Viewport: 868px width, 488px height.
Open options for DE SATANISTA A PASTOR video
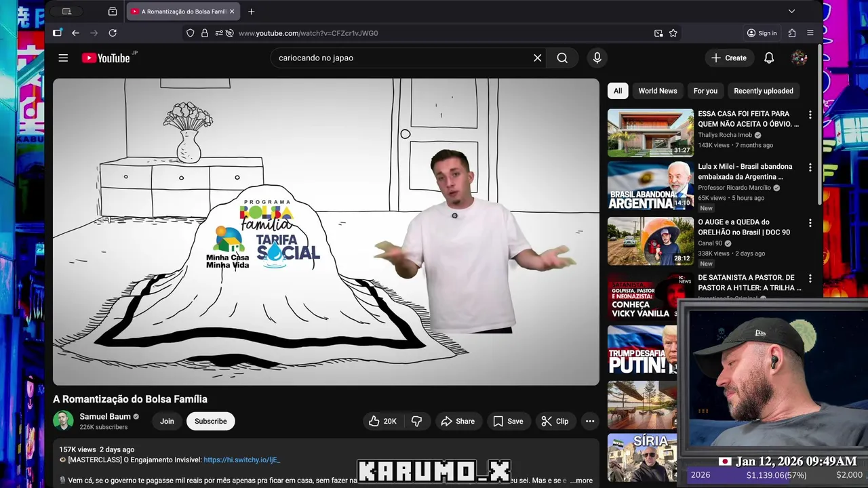(x=810, y=279)
